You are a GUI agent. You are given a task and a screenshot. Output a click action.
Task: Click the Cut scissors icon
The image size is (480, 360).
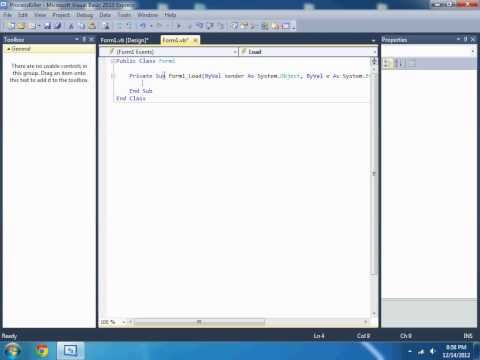(x=71, y=26)
